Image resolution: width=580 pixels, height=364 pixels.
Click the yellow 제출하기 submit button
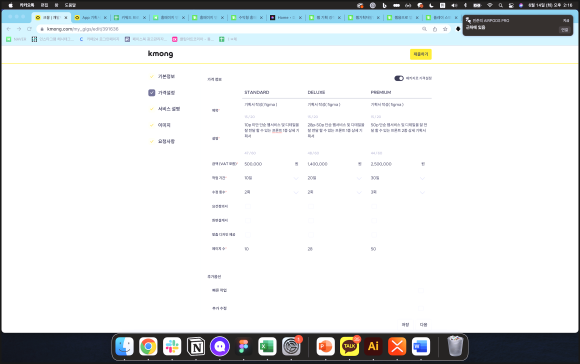[421, 54]
